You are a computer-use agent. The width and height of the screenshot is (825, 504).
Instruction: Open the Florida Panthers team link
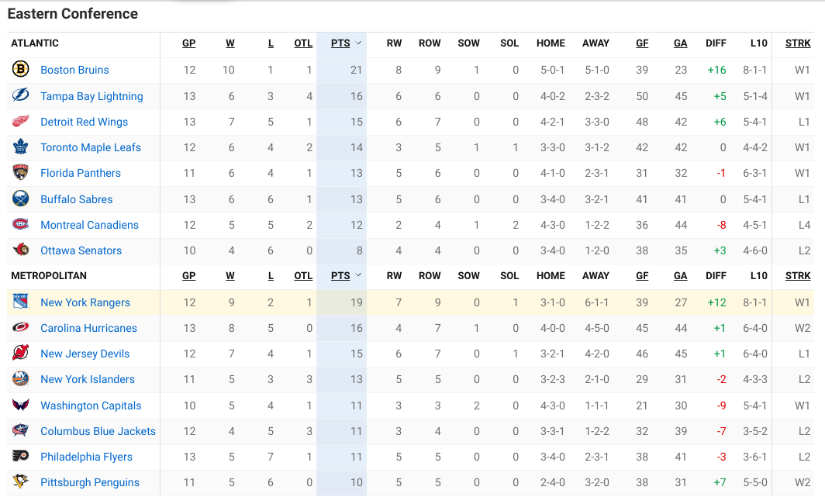point(81,173)
